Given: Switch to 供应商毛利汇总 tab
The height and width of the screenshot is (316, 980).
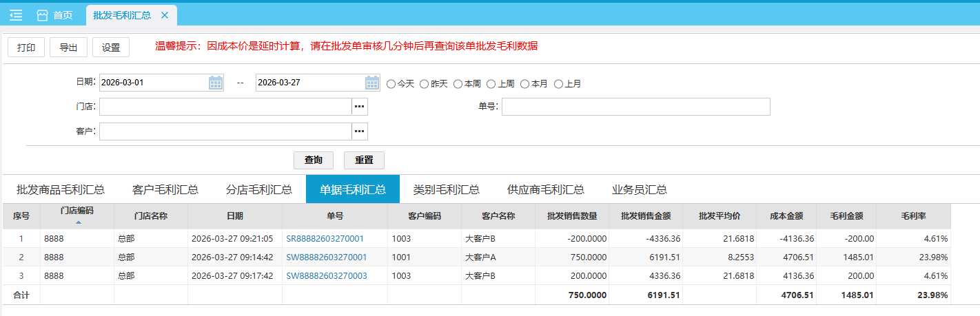Looking at the screenshot, I should tap(545, 189).
